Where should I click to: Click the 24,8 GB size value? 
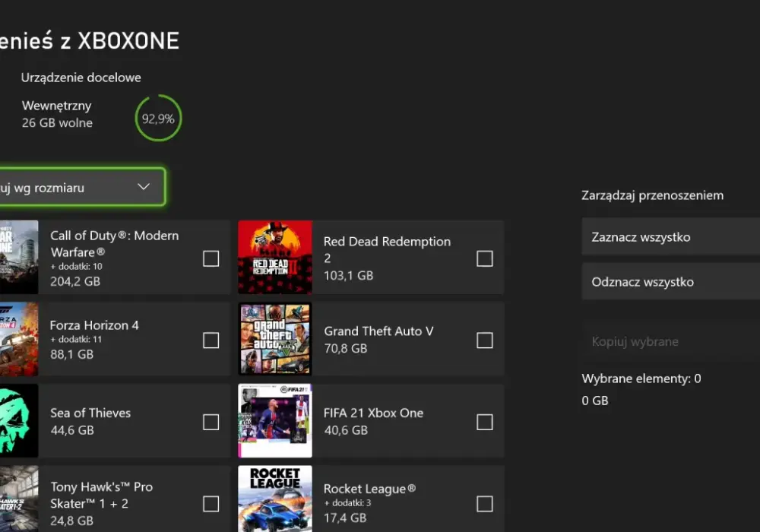[71, 521]
